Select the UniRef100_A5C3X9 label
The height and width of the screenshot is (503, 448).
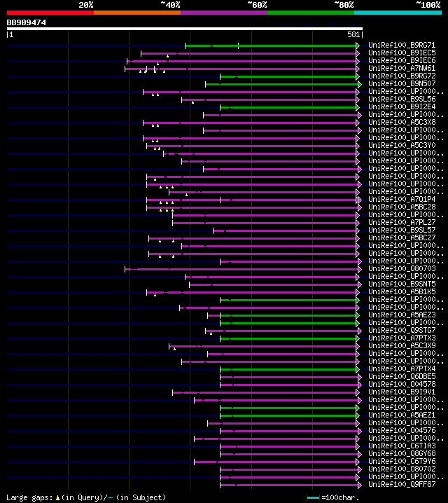402,345
